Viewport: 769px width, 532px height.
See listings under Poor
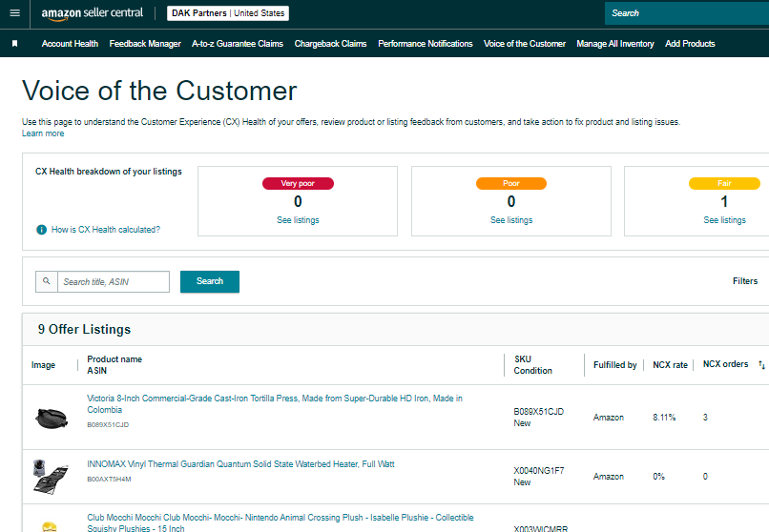511,220
